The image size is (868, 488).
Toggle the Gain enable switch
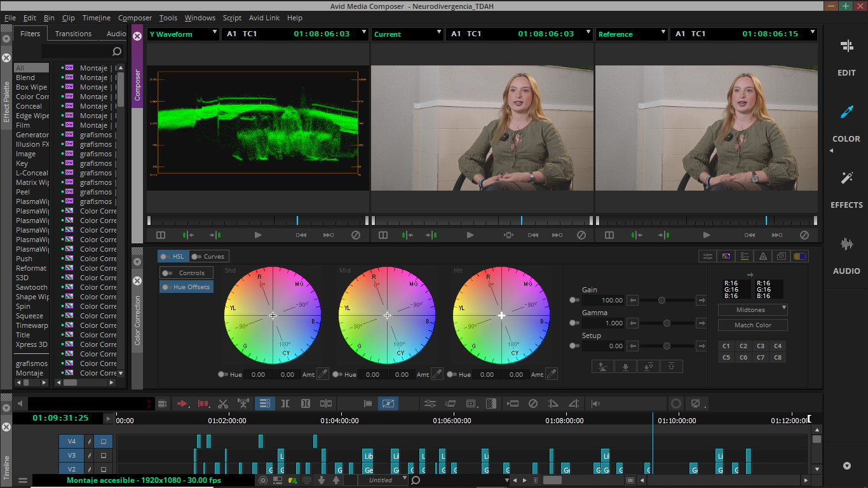[x=574, y=300]
